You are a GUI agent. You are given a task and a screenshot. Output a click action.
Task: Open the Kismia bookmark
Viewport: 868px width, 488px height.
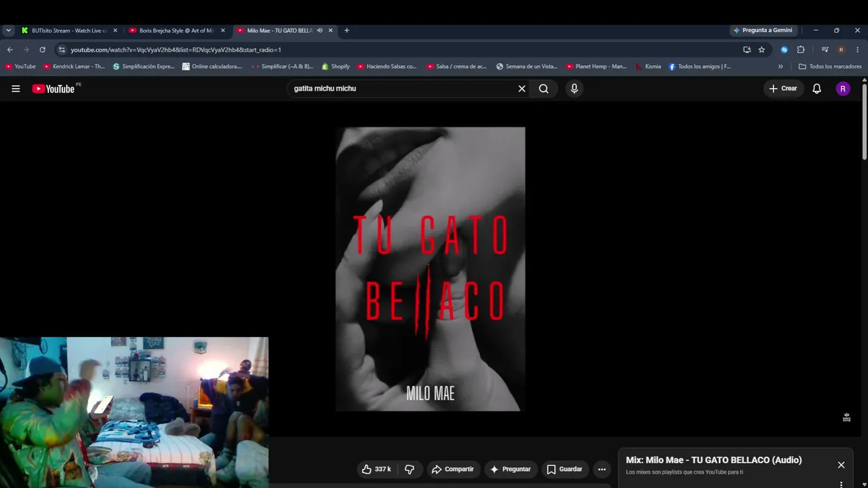point(648,66)
